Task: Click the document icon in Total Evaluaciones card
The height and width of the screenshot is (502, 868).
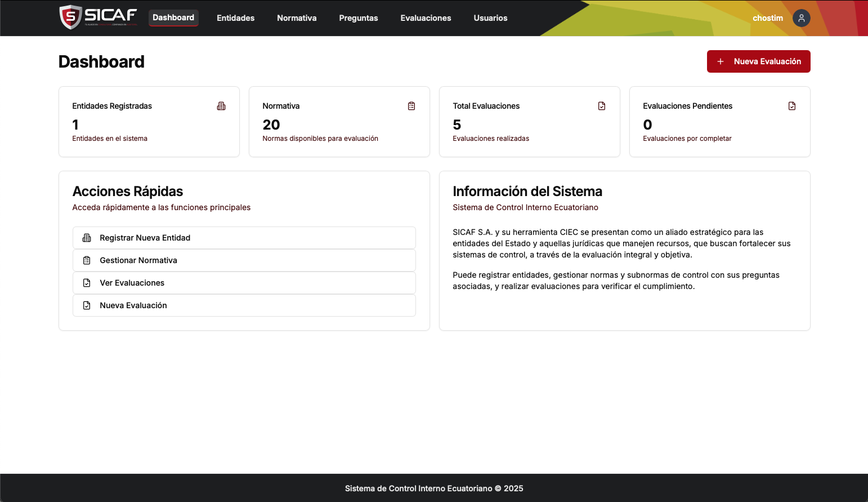Action: pyautogui.click(x=602, y=106)
